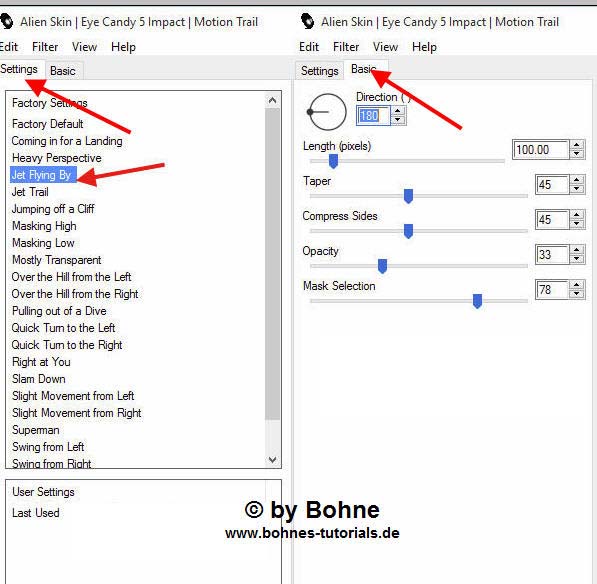
Task: Click the Alien Skin logo icon in right title
Action: (308, 21)
